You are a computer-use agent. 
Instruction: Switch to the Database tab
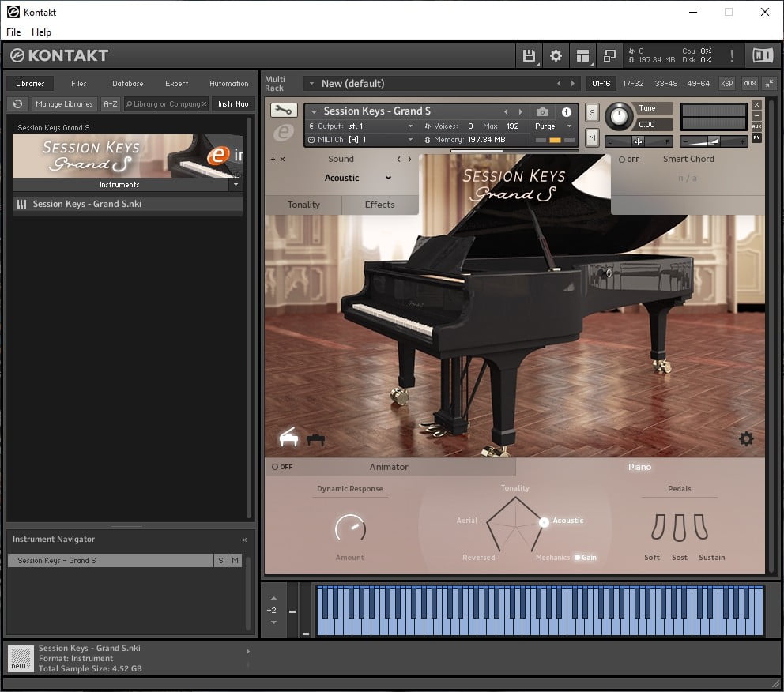click(127, 84)
